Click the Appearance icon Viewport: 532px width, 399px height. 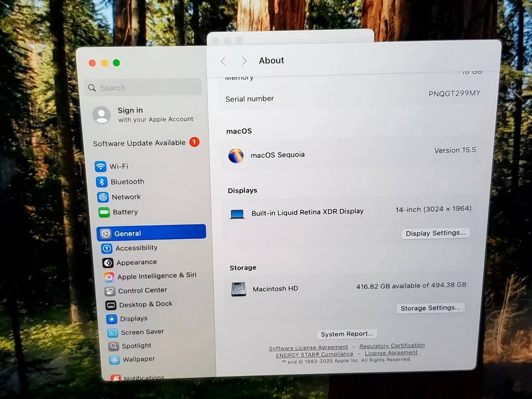click(108, 263)
